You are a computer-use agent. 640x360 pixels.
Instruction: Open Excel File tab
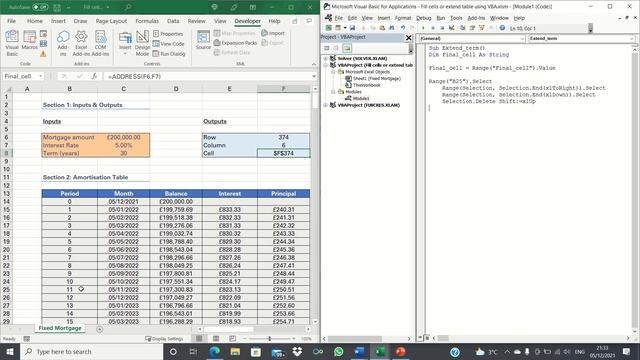[x=11, y=21]
